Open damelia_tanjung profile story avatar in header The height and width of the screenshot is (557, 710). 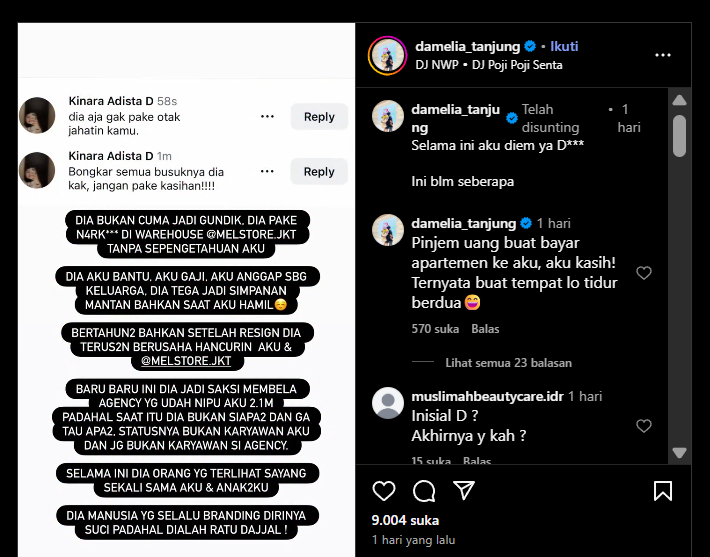pos(388,56)
